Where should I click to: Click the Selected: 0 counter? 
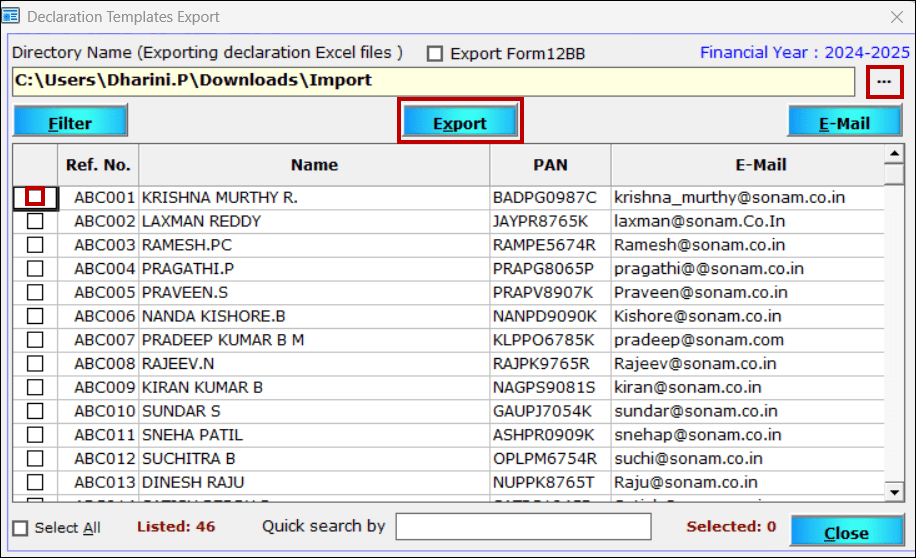pos(731,526)
